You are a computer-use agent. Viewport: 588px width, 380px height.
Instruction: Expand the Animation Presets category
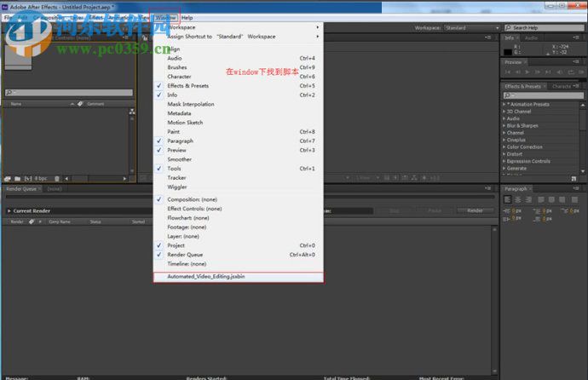pos(504,104)
